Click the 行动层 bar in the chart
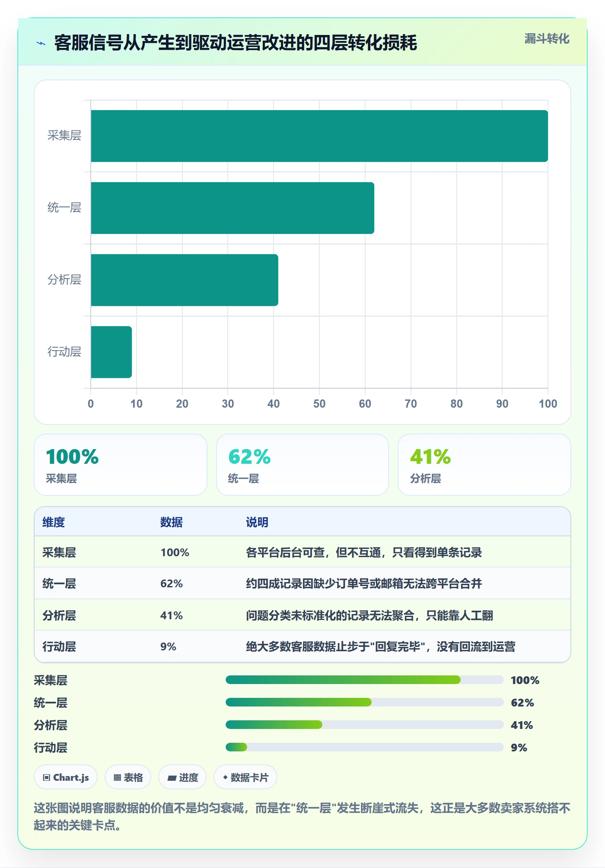 coord(111,352)
